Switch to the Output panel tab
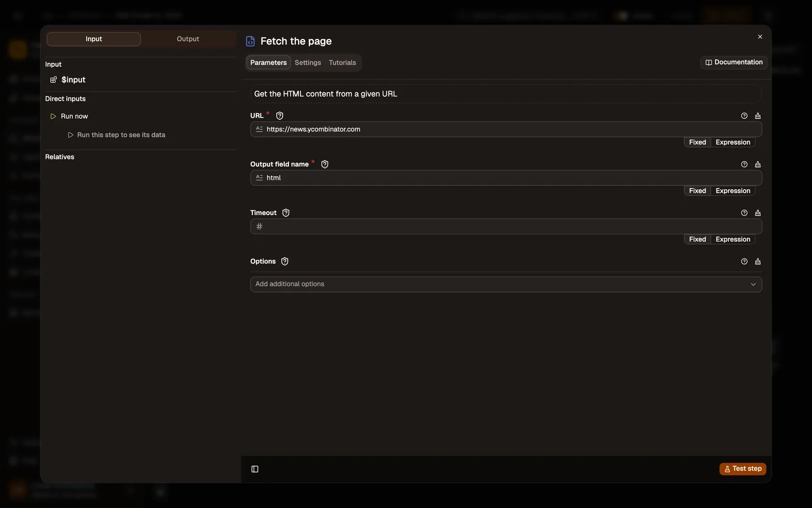812x508 pixels. tap(188, 39)
